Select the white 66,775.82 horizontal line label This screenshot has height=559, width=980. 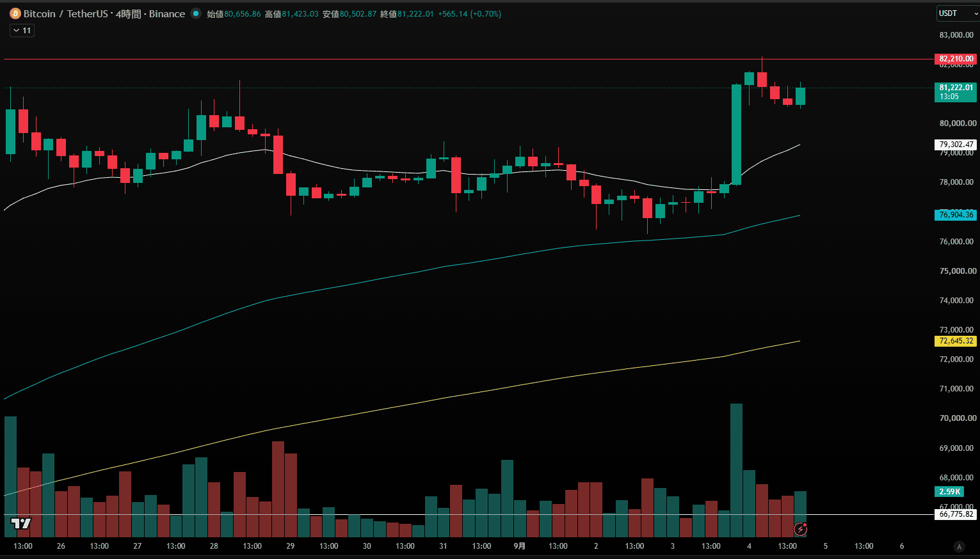point(956,514)
